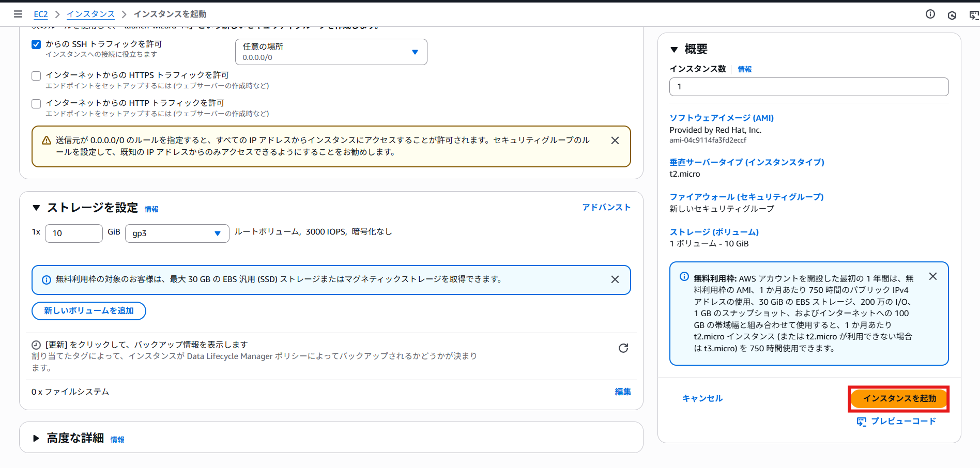This screenshot has height=468, width=980.
Task: Jump to ファイアウォール (セキュリティグループ) section
Action: click(746, 197)
